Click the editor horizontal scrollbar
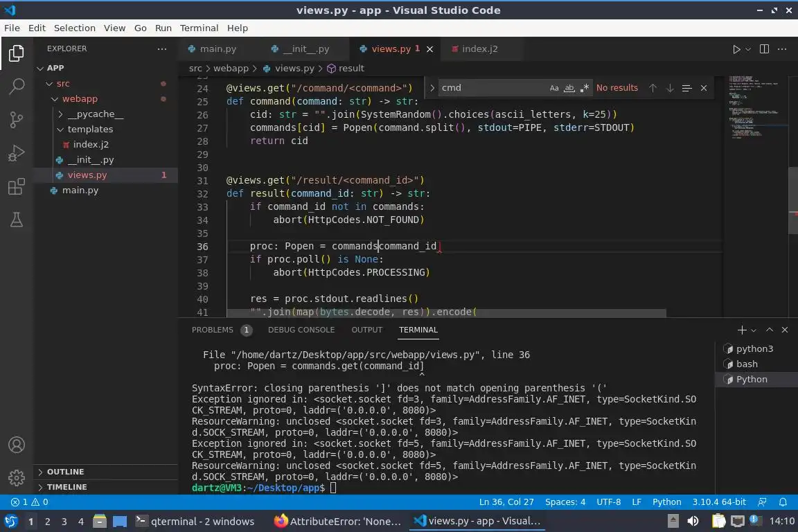The height and width of the screenshot is (532, 798). point(446,312)
